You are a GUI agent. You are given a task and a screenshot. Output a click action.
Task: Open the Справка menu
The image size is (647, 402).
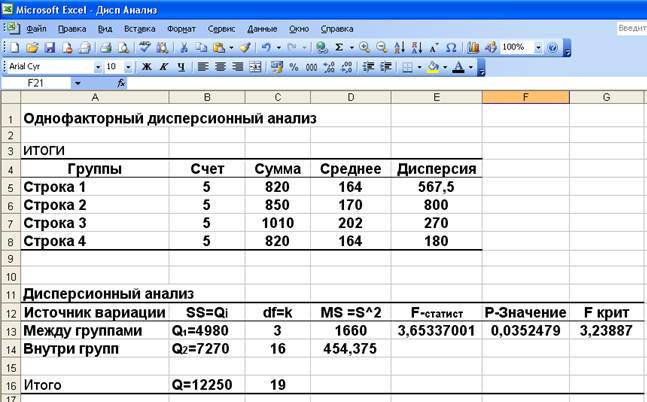(x=337, y=29)
